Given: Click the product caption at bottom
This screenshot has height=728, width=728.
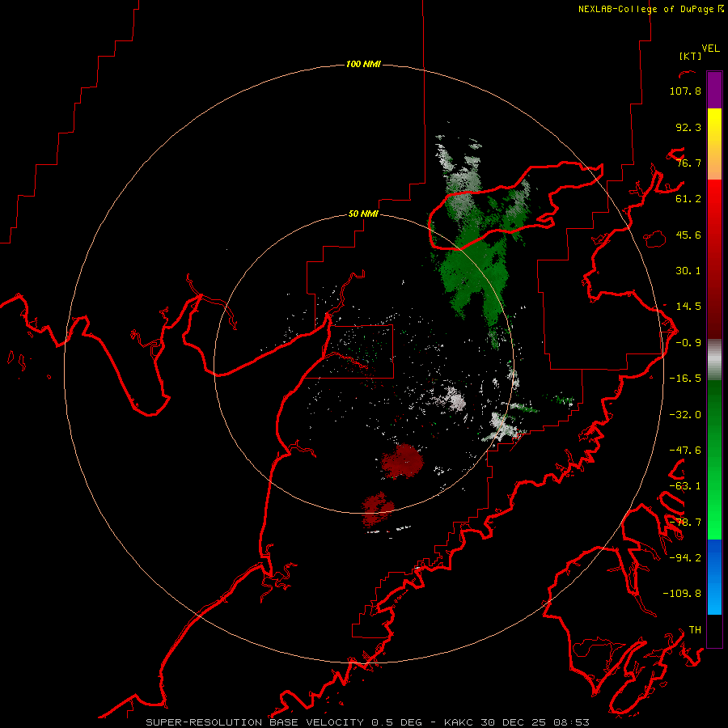Looking at the screenshot, I should pyautogui.click(x=368, y=722).
